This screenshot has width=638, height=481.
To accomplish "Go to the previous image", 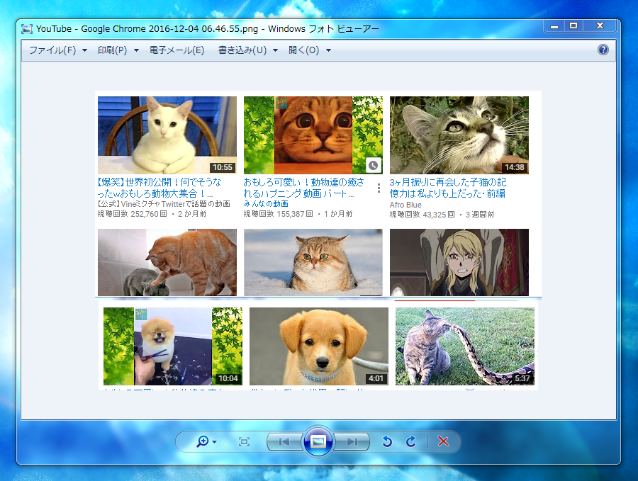I will coord(283,441).
